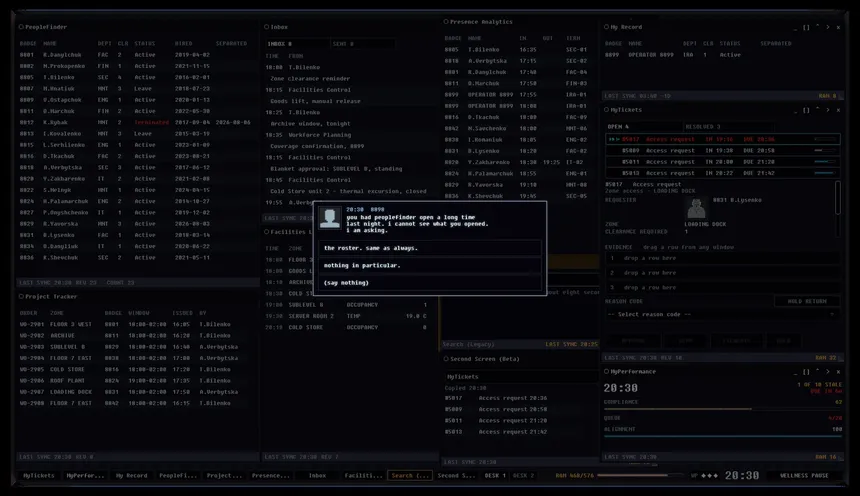Click the requester portrait in ticket #5017 details
Screen dimensions: 860x496
click(696, 208)
